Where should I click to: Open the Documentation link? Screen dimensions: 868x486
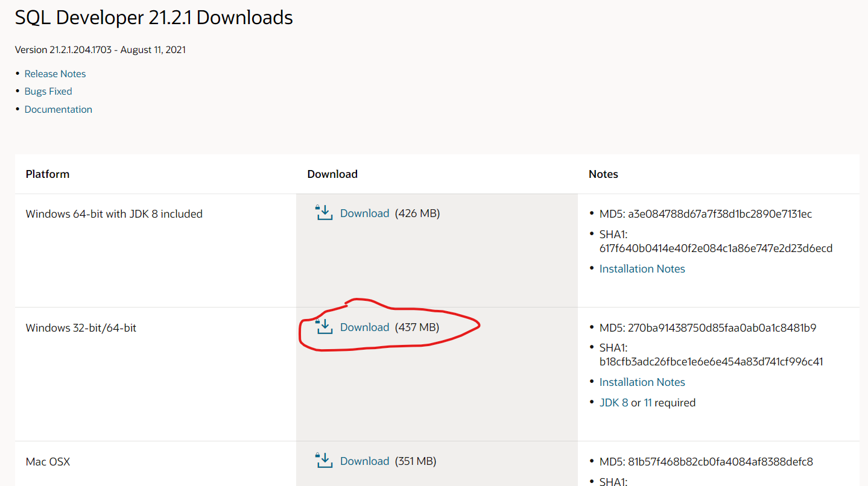[x=59, y=109]
